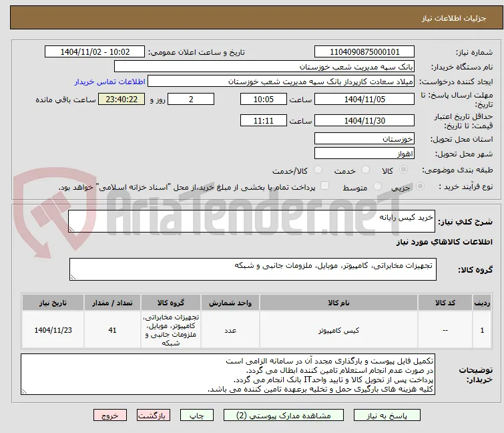Click the unit cell عدد
Viewport: 504px width, 433px height.
tap(230, 330)
